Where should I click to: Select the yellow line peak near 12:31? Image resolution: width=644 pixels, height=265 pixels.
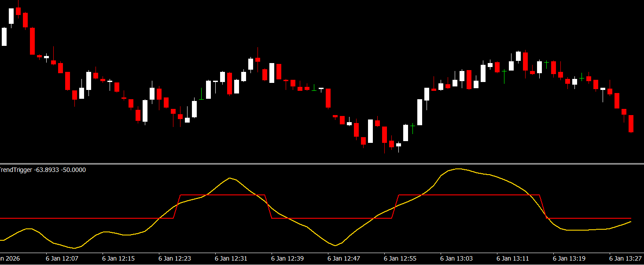click(230, 178)
